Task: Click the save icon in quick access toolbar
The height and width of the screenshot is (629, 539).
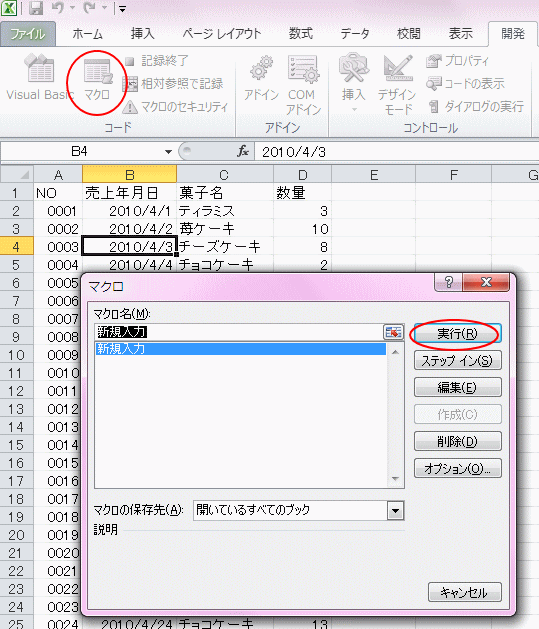Action: (x=36, y=8)
